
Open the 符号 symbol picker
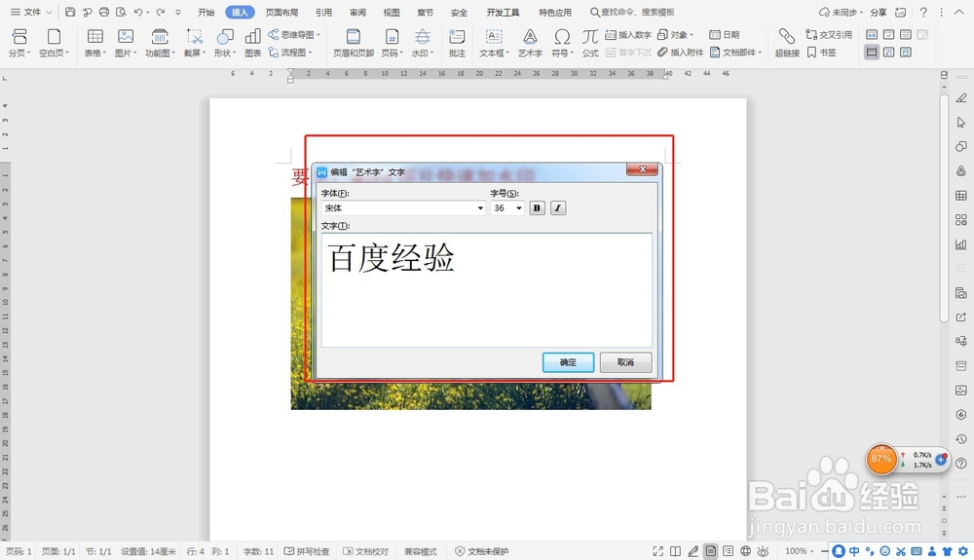click(562, 43)
